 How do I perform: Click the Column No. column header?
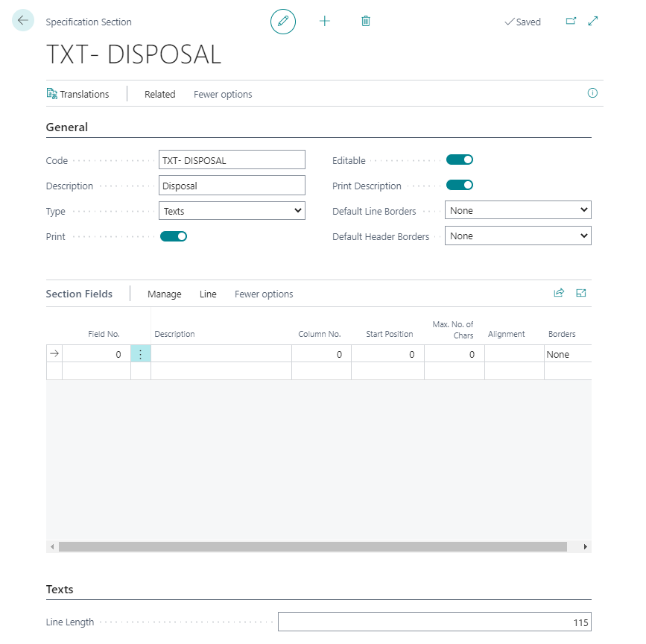coord(320,334)
